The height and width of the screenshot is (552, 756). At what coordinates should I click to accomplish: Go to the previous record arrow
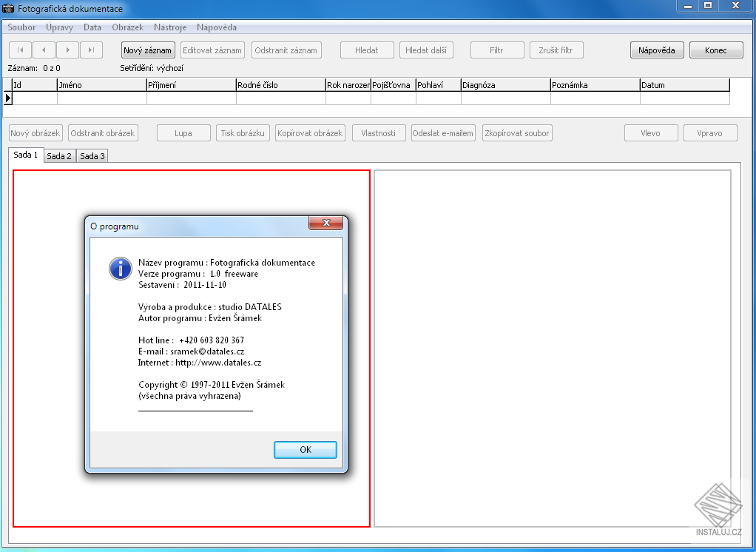[x=44, y=50]
